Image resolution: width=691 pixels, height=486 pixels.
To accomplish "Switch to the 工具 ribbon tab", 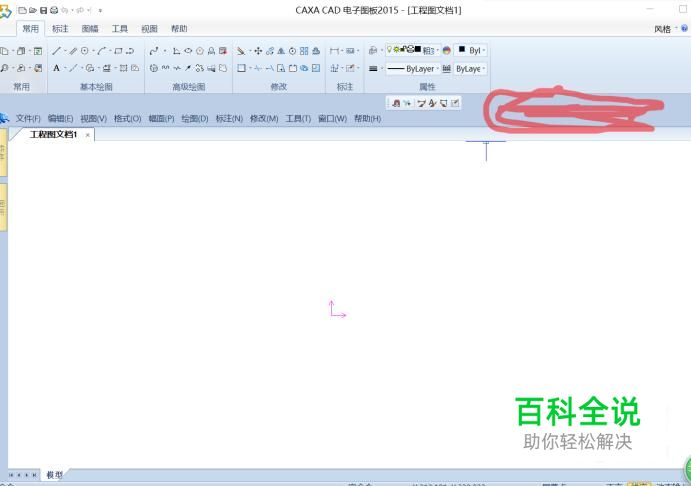I will (119, 29).
